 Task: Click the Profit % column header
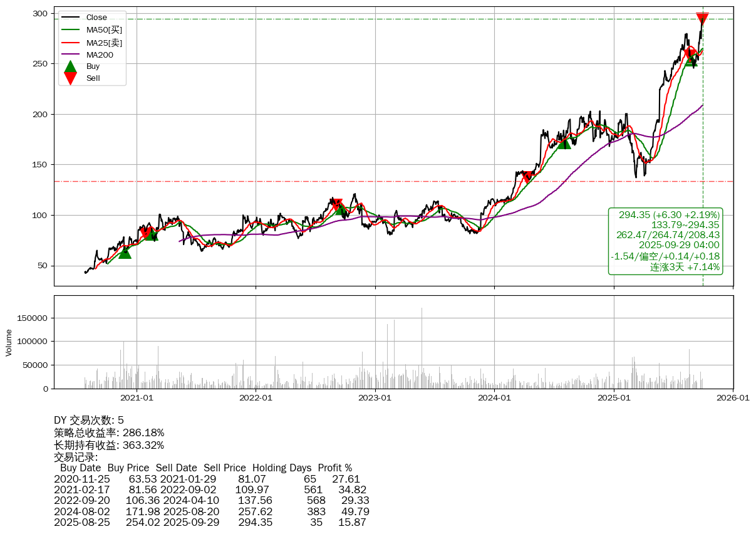pyautogui.click(x=334, y=468)
